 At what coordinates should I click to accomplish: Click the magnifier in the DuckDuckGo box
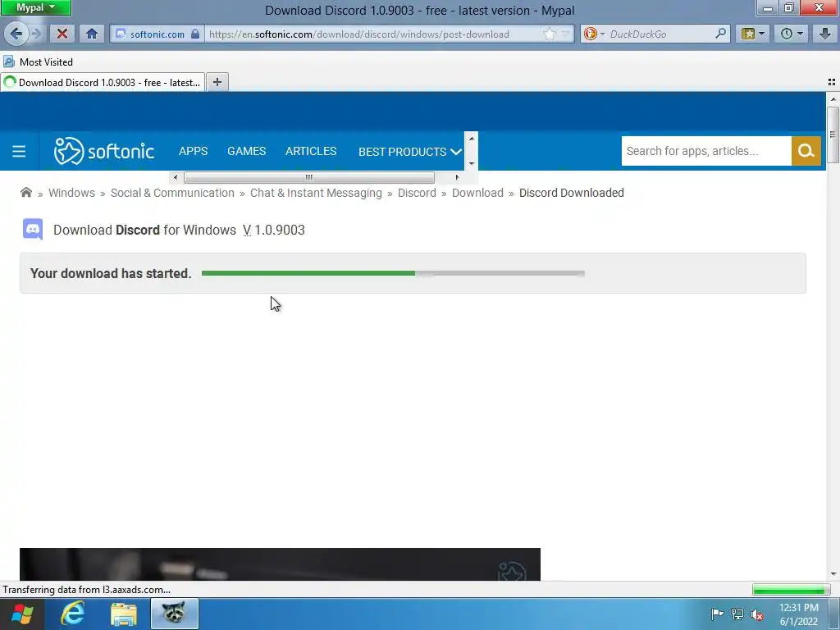[x=721, y=34]
